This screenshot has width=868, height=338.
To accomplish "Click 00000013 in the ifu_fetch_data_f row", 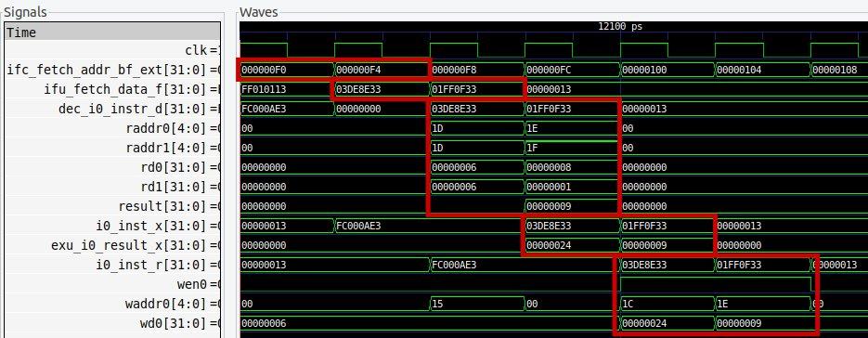I will (x=550, y=89).
